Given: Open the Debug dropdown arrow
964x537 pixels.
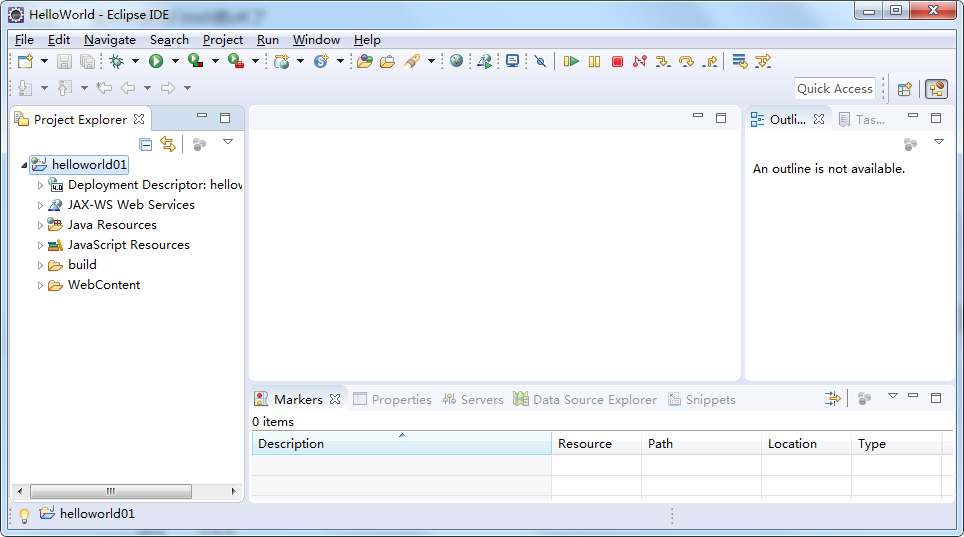Looking at the screenshot, I should [135, 61].
